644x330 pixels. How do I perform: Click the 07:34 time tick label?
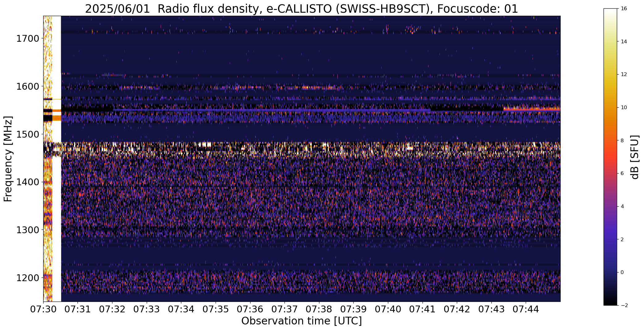pos(181,309)
